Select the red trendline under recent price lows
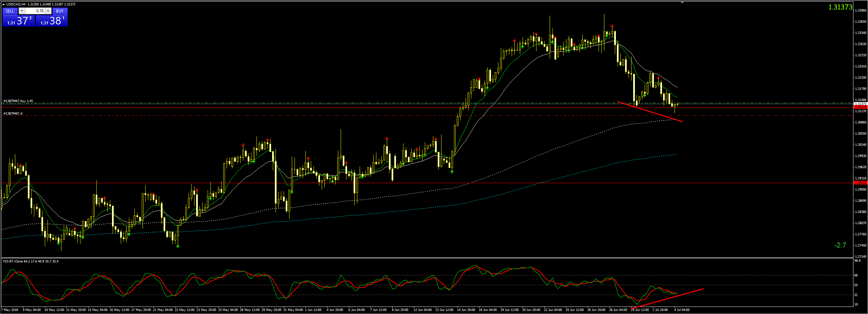 (650, 111)
